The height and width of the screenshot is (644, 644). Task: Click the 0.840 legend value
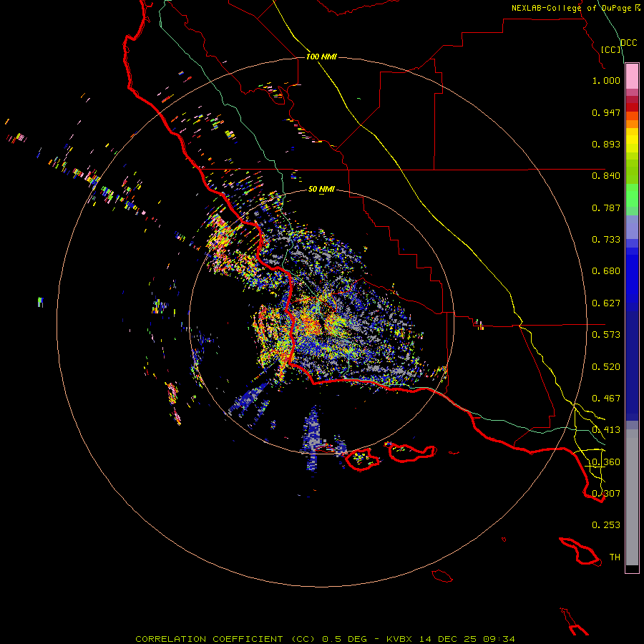tap(606, 176)
